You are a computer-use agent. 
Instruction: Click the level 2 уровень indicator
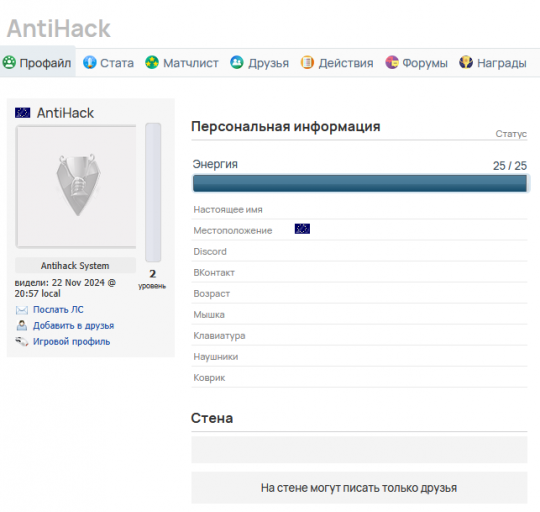tap(152, 279)
